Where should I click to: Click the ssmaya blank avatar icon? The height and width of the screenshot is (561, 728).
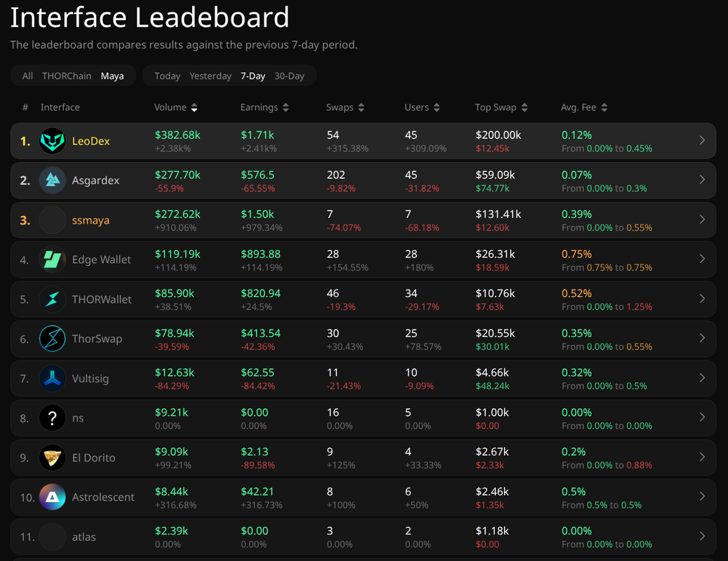(53, 220)
